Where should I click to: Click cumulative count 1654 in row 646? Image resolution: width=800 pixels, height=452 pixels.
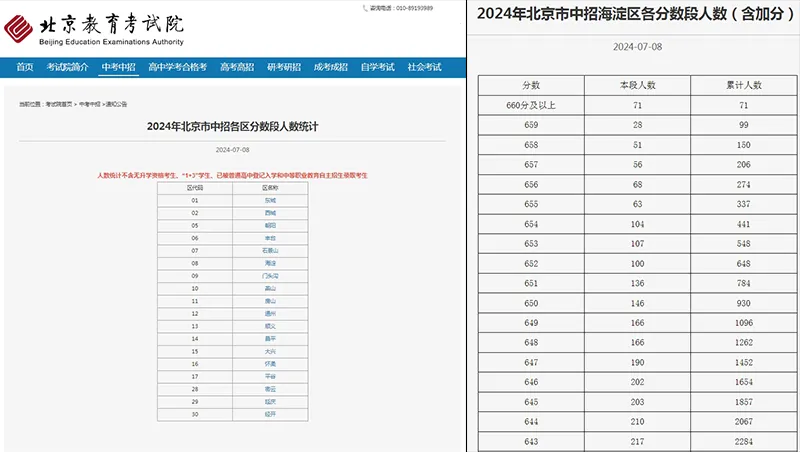pos(744,382)
